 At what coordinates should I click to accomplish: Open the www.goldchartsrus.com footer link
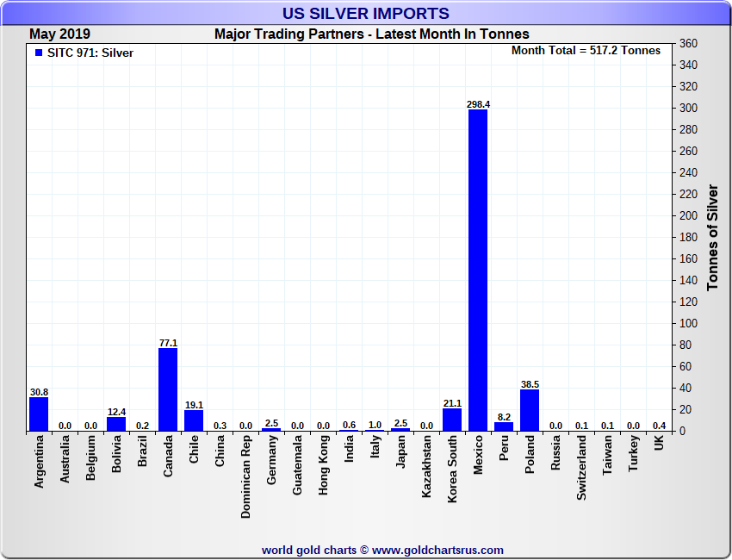(x=437, y=550)
